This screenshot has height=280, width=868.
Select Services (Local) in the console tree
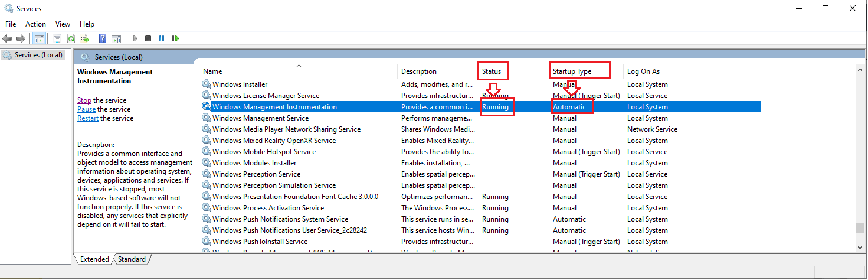38,55
